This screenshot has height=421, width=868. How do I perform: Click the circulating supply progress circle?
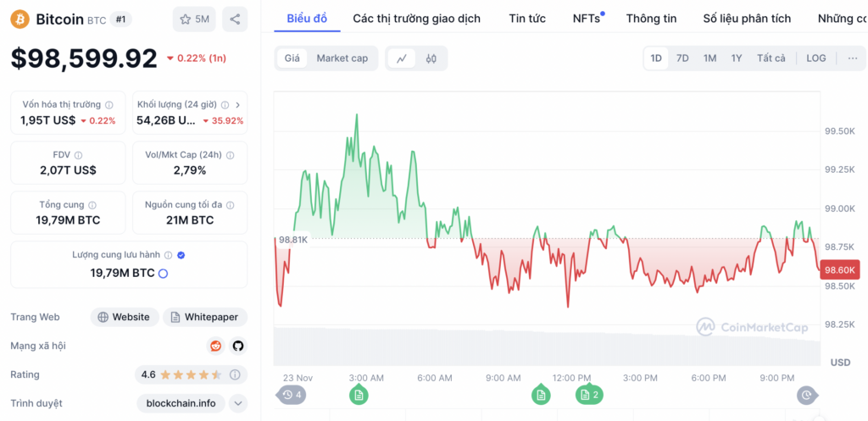(164, 273)
